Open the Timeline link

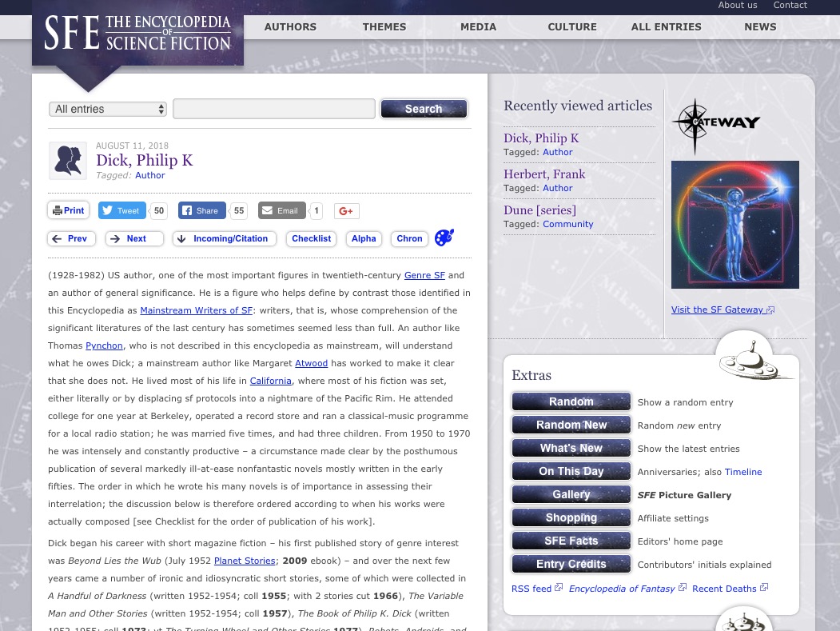click(x=743, y=472)
